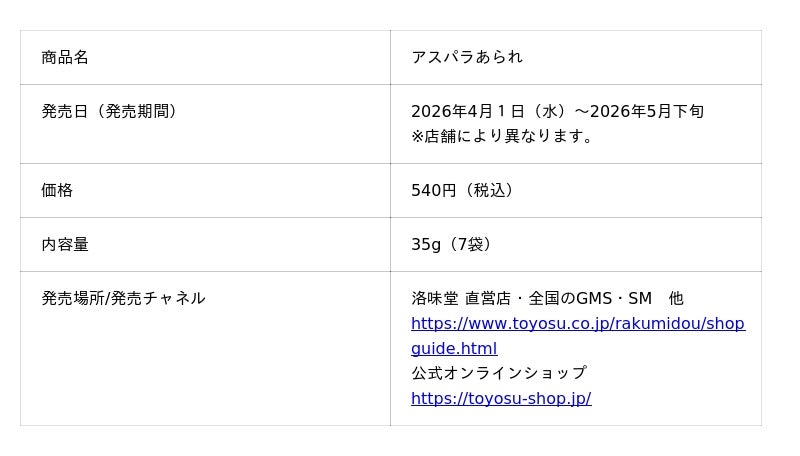The width and height of the screenshot is (800, 456).
Task: Select the product name アスパラあられ
Action: (x=467, y=58)
